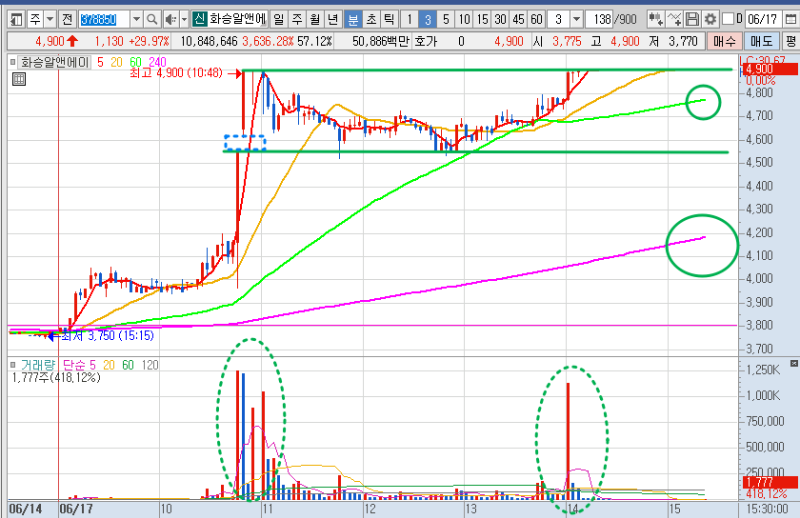Open the price chart data grid icon

[19, 79]
